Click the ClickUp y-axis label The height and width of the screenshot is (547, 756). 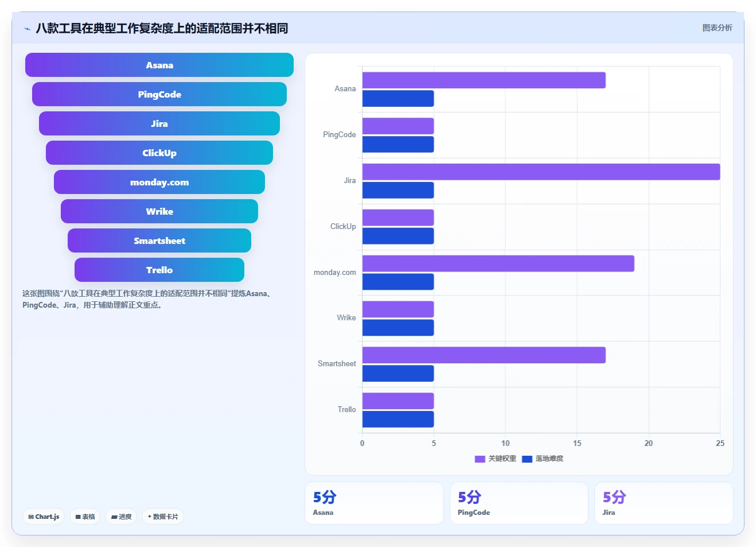(x=343, y=226)
